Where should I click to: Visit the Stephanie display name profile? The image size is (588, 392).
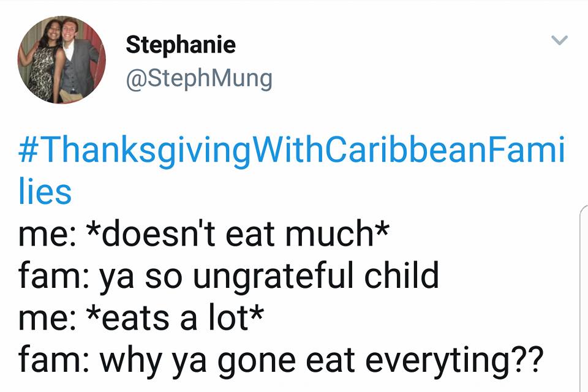(x=181, y=45)
